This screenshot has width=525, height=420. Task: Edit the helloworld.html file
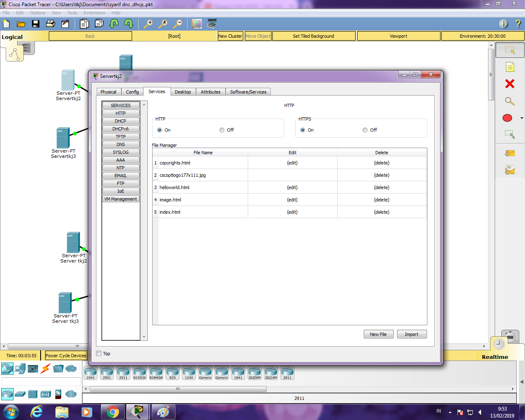tap(292, 187)
